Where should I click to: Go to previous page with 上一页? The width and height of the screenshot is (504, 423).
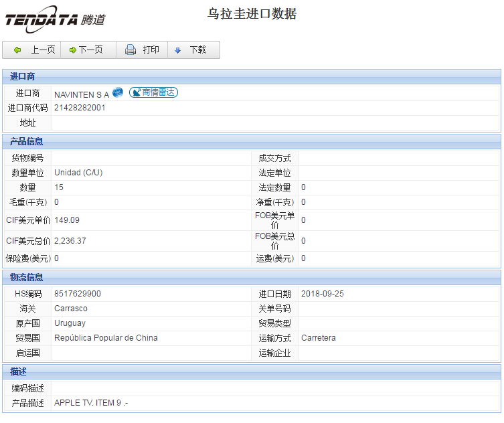(34, 50)
